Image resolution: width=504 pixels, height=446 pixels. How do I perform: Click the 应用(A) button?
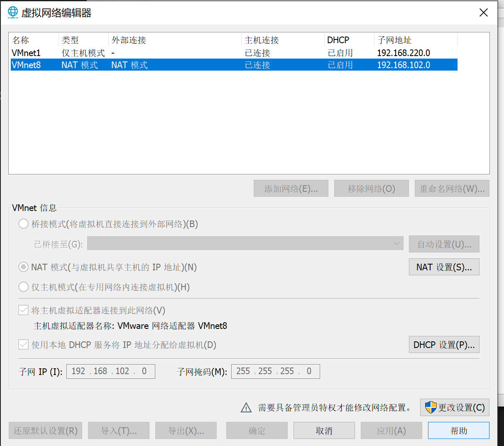coord(391,431)
